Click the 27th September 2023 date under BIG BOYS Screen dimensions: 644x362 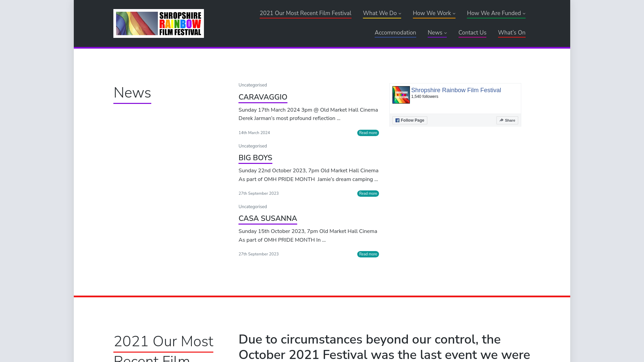[259, 194]
